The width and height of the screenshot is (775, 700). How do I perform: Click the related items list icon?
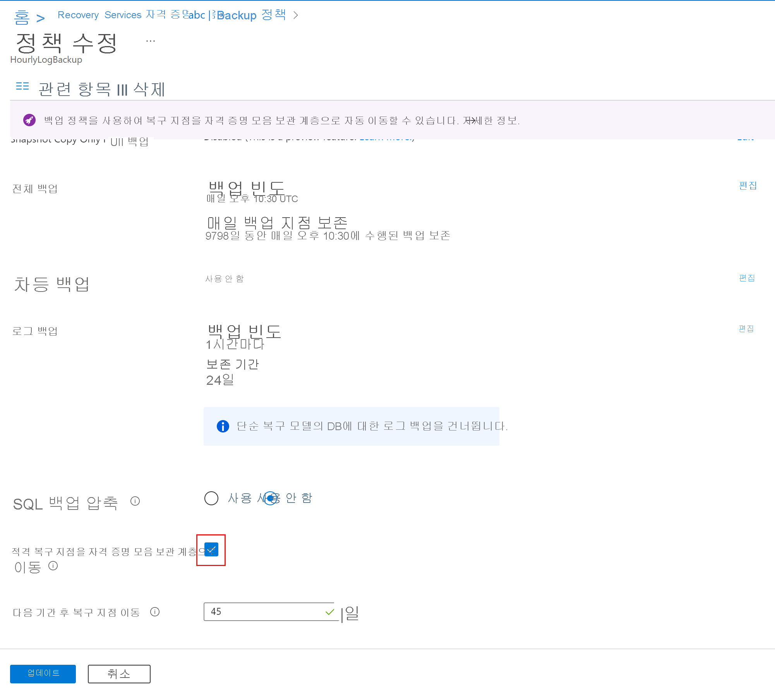pyautogui.click(x=22, y=86)
